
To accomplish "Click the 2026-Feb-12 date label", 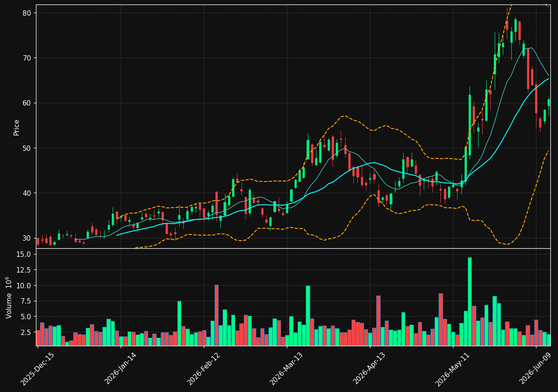I will [x=203, y=369].
